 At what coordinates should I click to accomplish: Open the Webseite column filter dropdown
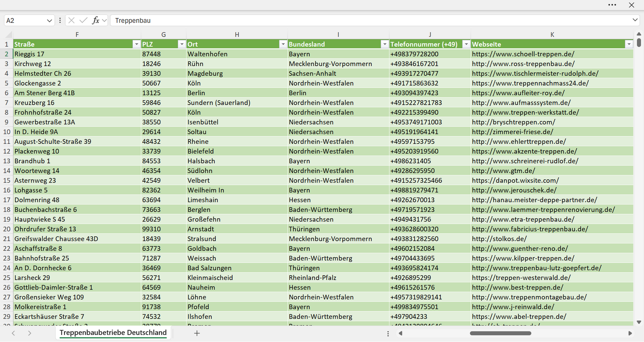point(629,44)
